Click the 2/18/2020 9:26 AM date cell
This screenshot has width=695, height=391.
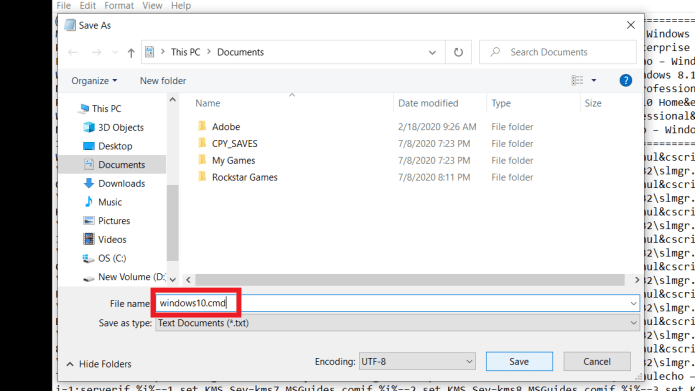pyautogui.click(x=437, y=127)
